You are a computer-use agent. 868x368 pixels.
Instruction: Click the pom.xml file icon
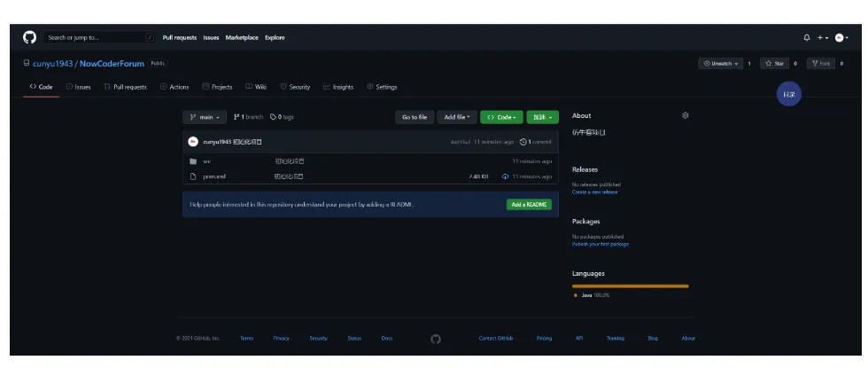(x=193, y=176)
